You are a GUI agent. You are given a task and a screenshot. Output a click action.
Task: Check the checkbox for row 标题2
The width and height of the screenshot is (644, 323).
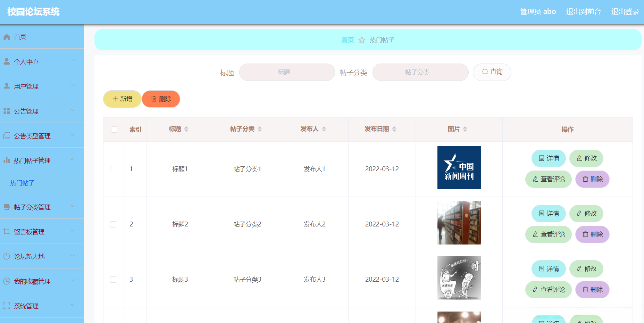[113, 224]
